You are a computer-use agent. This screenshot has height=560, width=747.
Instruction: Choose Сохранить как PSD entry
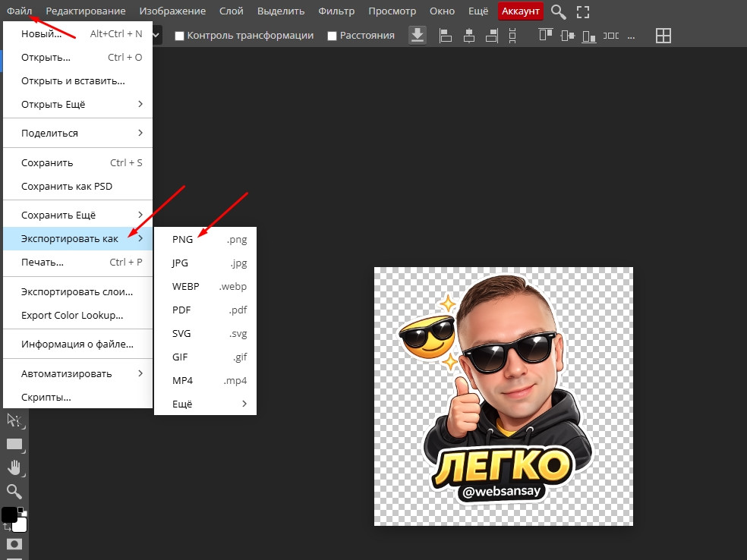(77, 186)
